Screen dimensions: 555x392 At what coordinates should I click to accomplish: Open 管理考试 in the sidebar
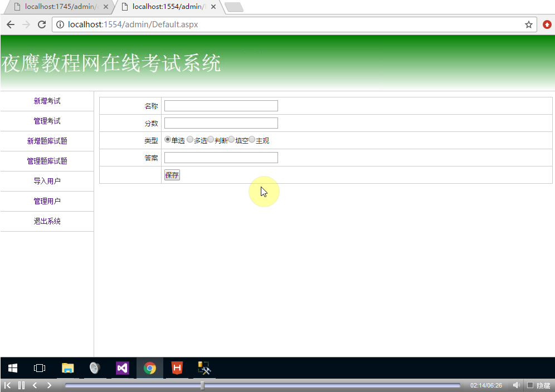click(47, 121)
